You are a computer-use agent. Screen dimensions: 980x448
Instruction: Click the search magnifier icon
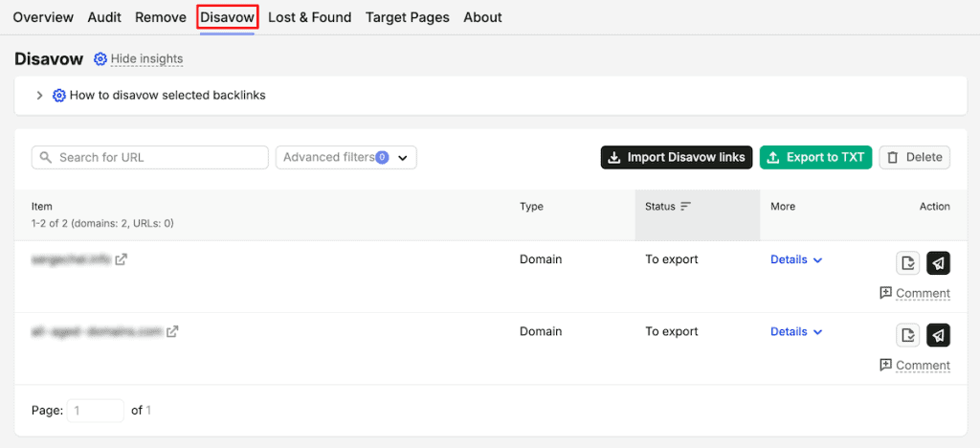[x=45, y=157]
